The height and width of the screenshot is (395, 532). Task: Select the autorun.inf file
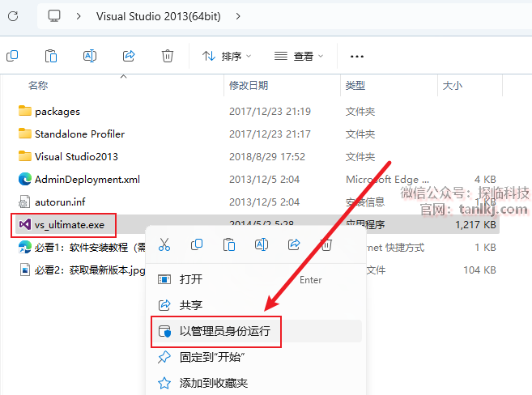[60, 202]
